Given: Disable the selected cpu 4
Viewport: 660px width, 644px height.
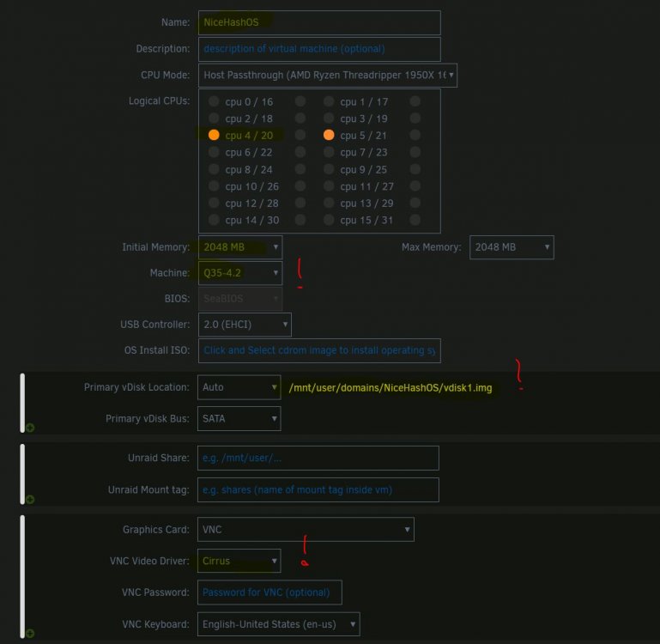Looking at the screenshot, I should tap(214, 135).
